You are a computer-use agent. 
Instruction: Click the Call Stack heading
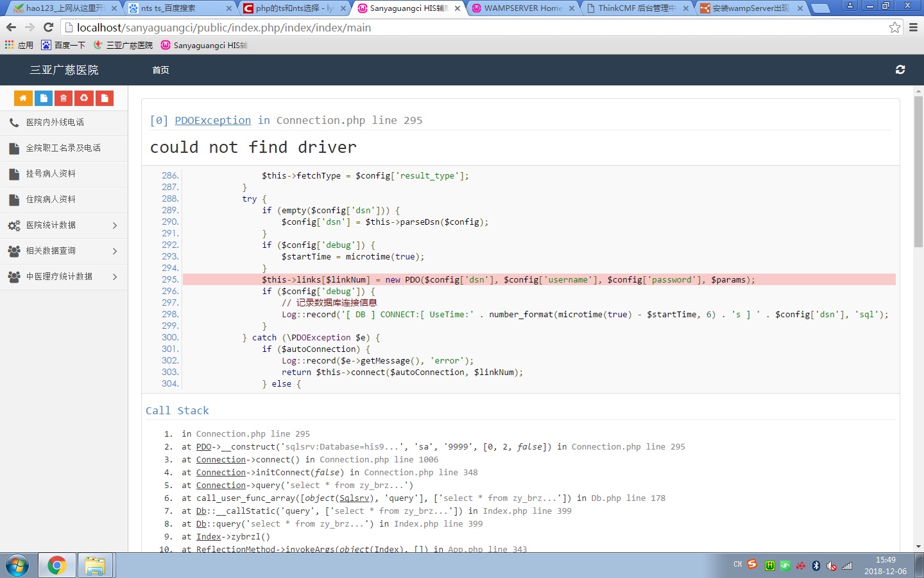[x=177, y=410]
